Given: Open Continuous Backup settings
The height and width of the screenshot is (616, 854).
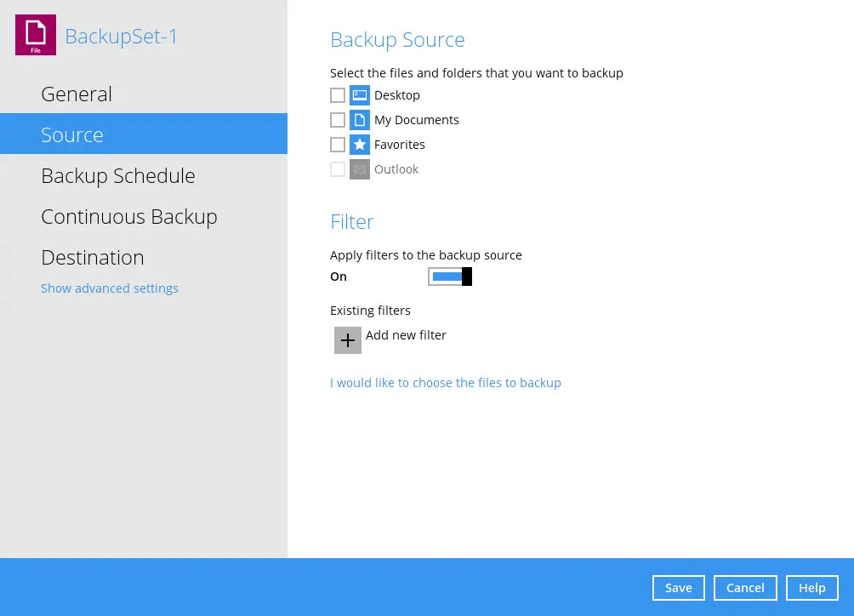Looking at the screenshot, I should [129, 217].
